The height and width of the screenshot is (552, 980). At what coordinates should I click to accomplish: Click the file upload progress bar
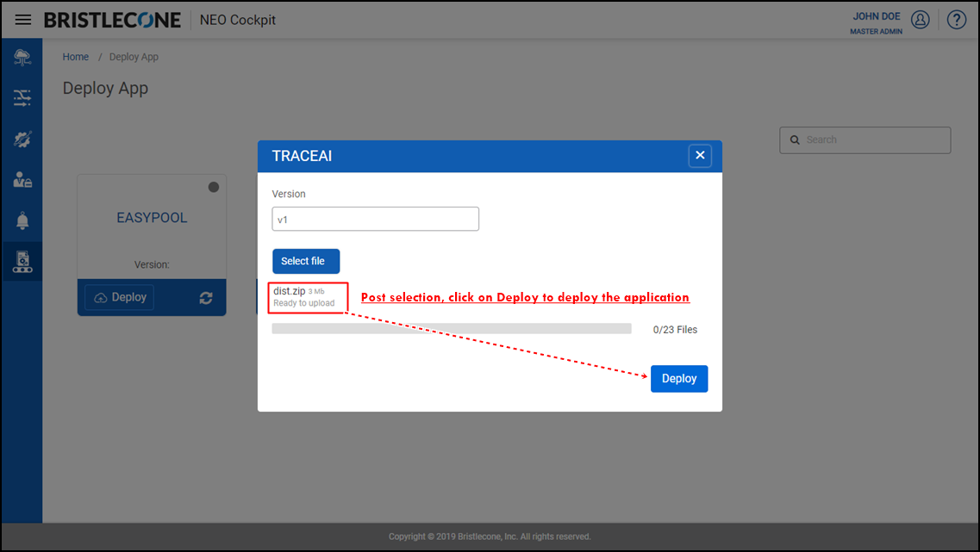(452, 329)
